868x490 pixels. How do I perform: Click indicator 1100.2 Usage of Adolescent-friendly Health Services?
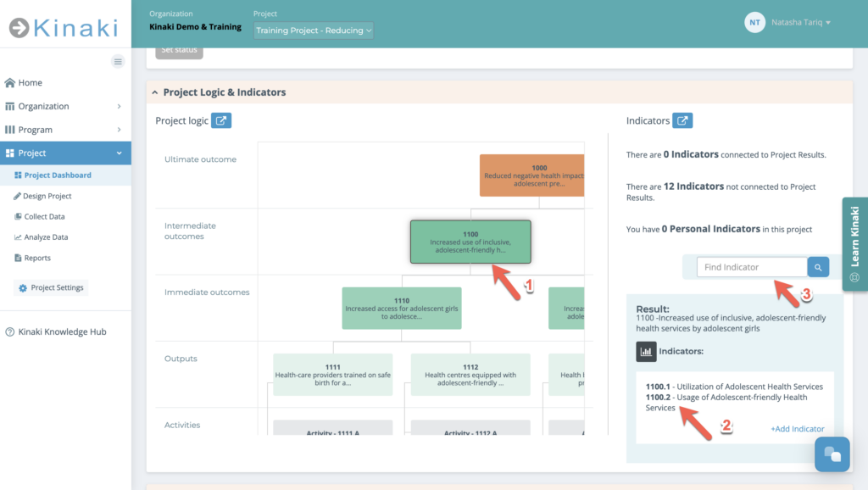coord(726,403)
